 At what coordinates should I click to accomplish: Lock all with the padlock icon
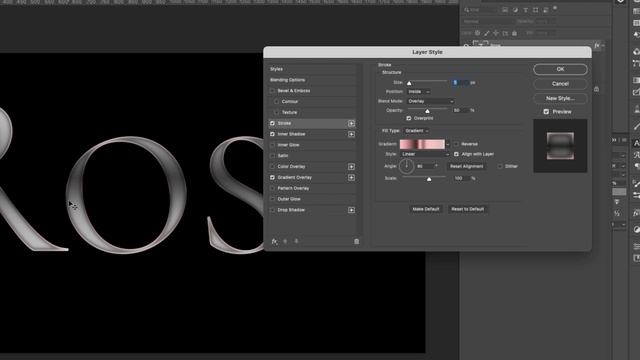514,33
